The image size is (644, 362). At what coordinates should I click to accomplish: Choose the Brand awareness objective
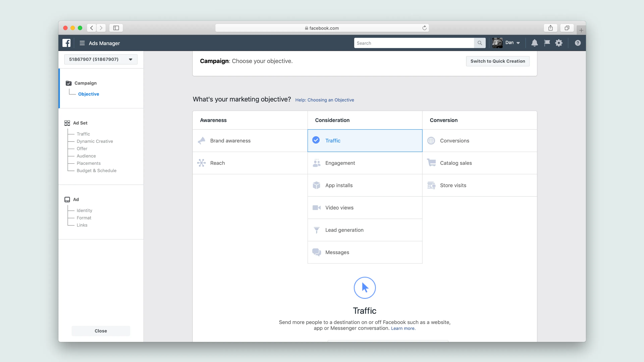point(230,141)
